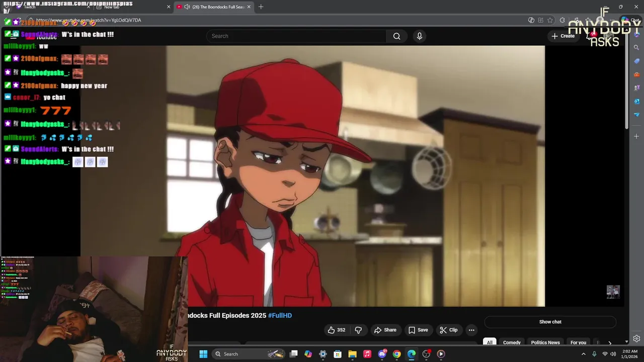Viewport: 644px width, 362px height.
Task: Like the video with thumbs up
Action: pos(337,330)
